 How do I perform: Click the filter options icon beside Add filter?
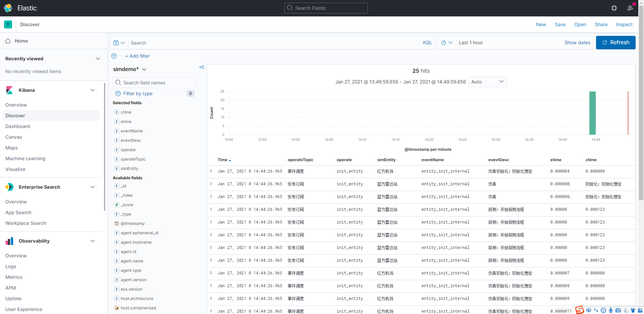[114, 56]
